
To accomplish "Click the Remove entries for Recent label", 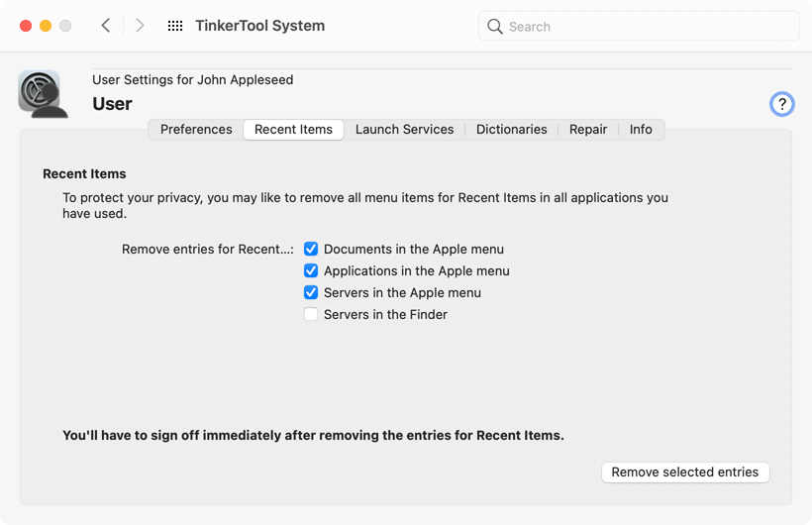I will point(208,250).
